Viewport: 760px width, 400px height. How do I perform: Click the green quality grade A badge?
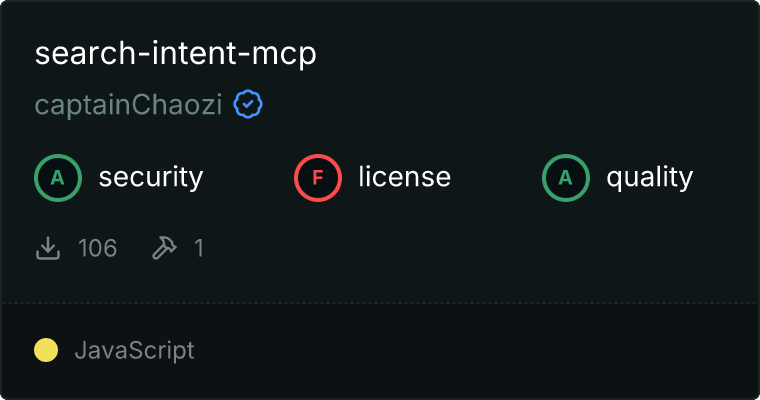coord(566,178)
